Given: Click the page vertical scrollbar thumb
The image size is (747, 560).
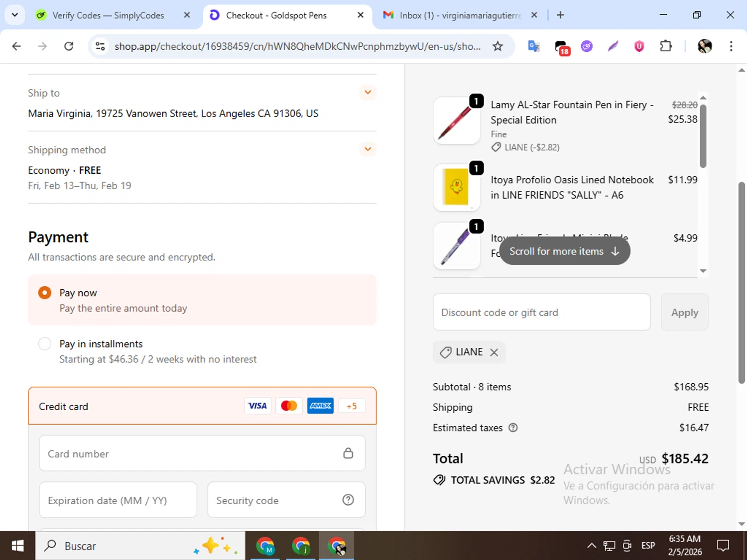Looking at the screenshot, I should coord(742,283).
